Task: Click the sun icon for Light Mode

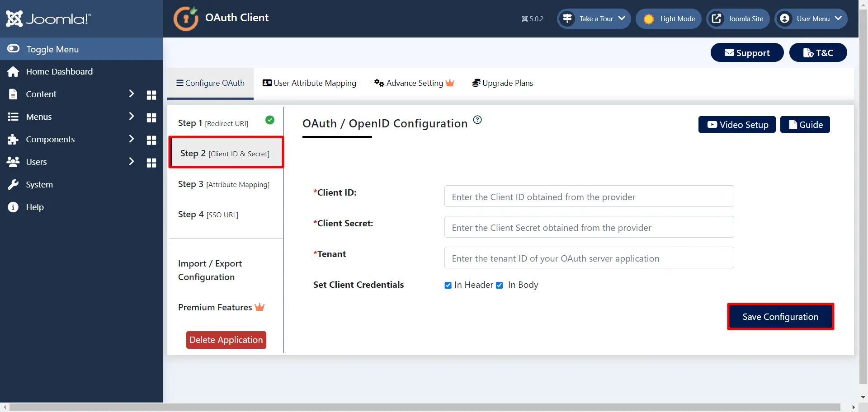Action: (649, 19)
